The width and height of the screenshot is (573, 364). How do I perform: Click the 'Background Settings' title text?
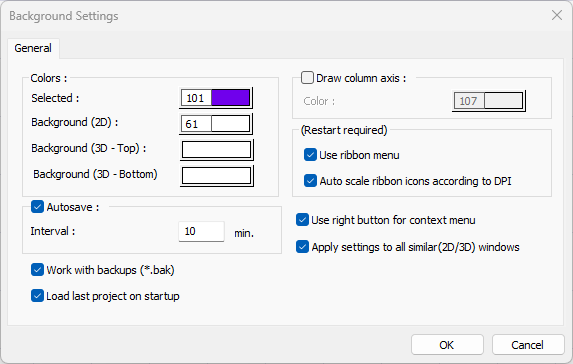point(64,16)
